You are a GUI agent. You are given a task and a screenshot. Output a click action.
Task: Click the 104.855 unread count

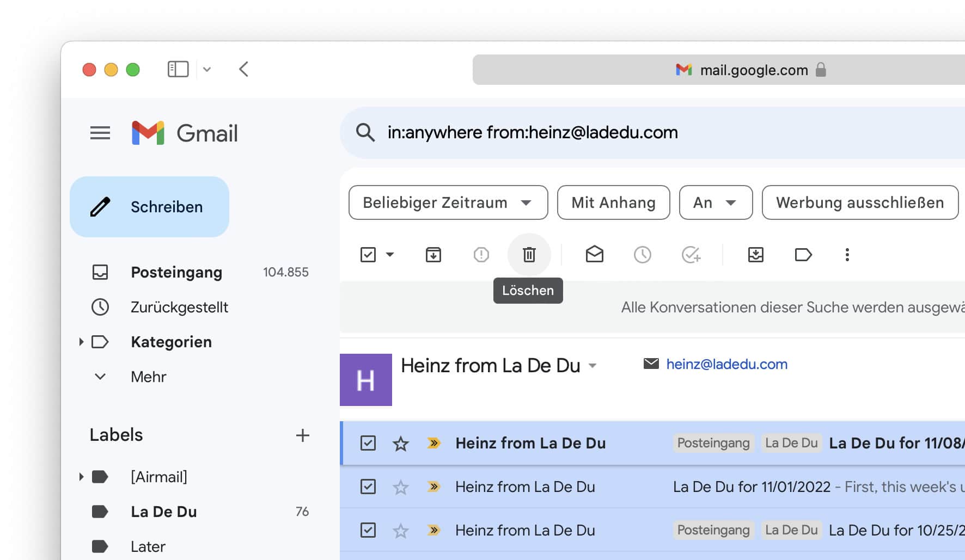pos(286,272)
